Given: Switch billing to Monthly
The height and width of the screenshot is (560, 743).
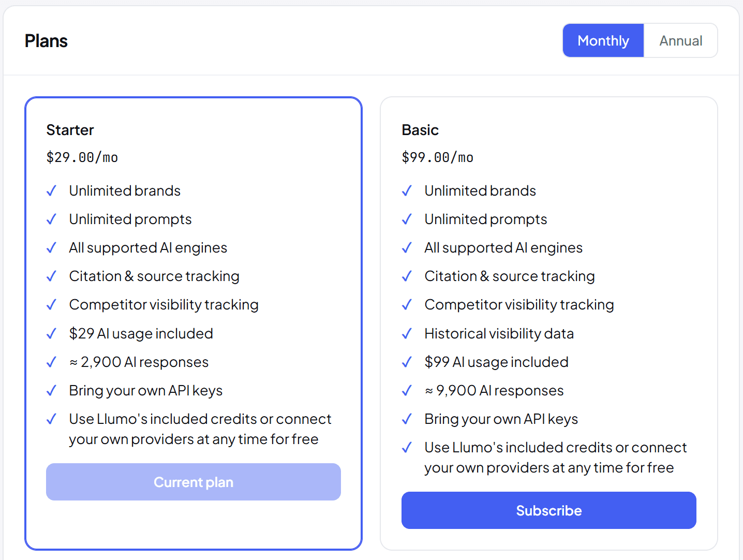Looking at the screenshot, I should pos(603,40).
